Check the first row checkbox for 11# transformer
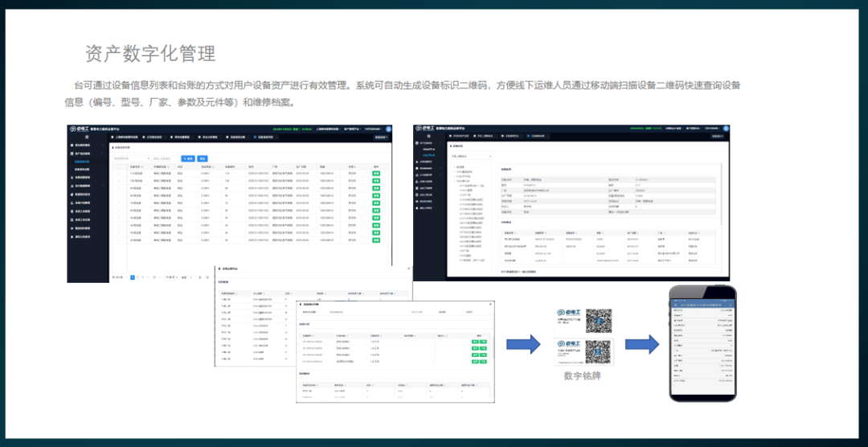The image size is (868, 447). (x=117, y=174)
